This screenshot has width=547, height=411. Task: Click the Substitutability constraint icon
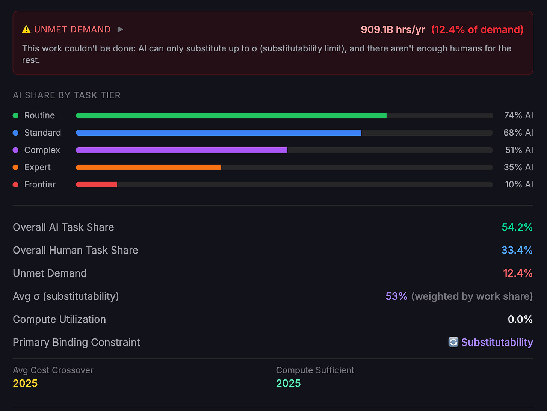(x=453, y=342)
